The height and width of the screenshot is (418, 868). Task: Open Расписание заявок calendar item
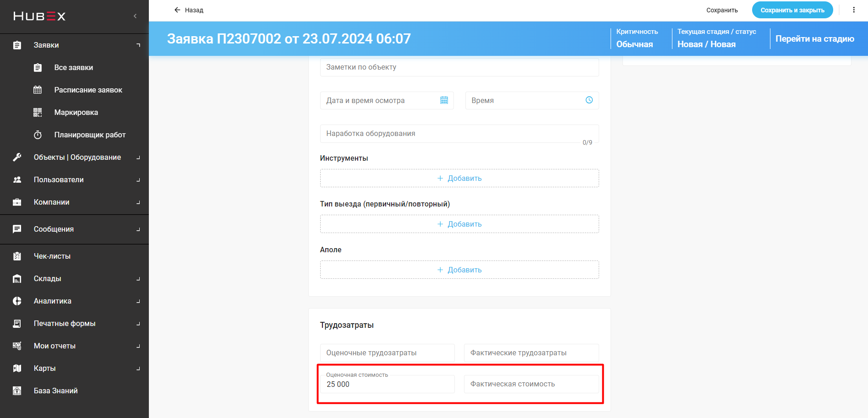tap(88, 90)
